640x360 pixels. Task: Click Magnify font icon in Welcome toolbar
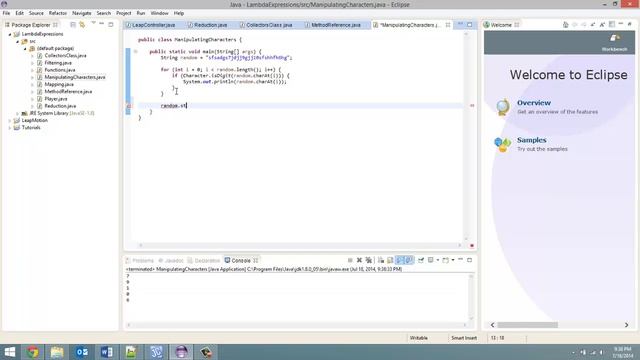tap(602, 25)
